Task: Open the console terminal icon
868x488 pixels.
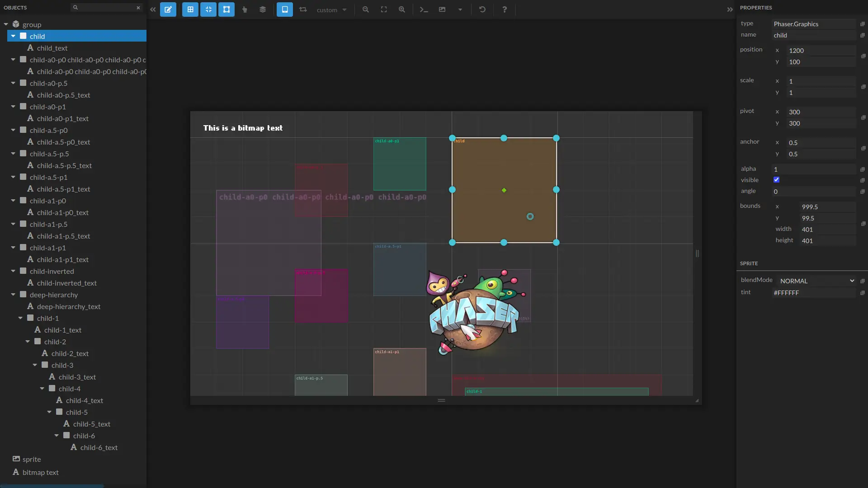Action: pyautogui.click(x=424, y=9)
